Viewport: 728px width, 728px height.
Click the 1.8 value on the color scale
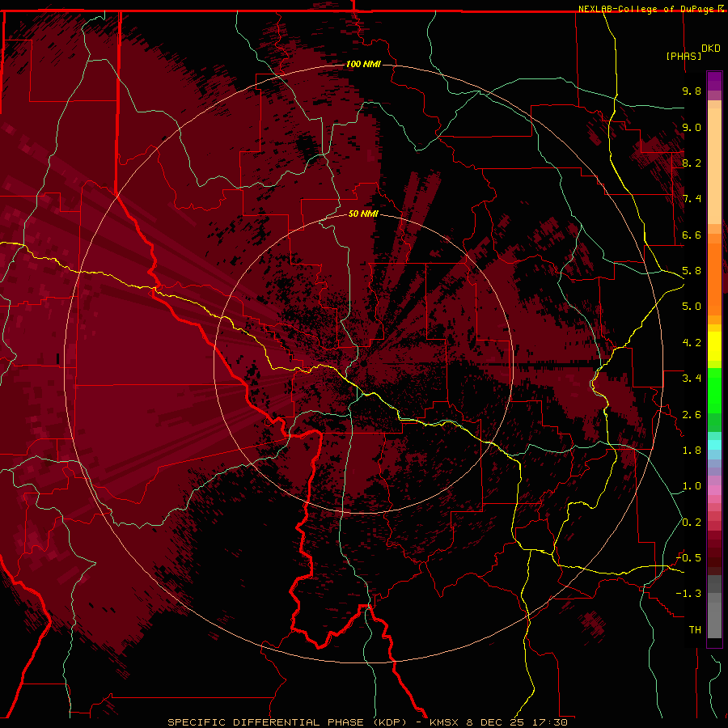[692, 451]
